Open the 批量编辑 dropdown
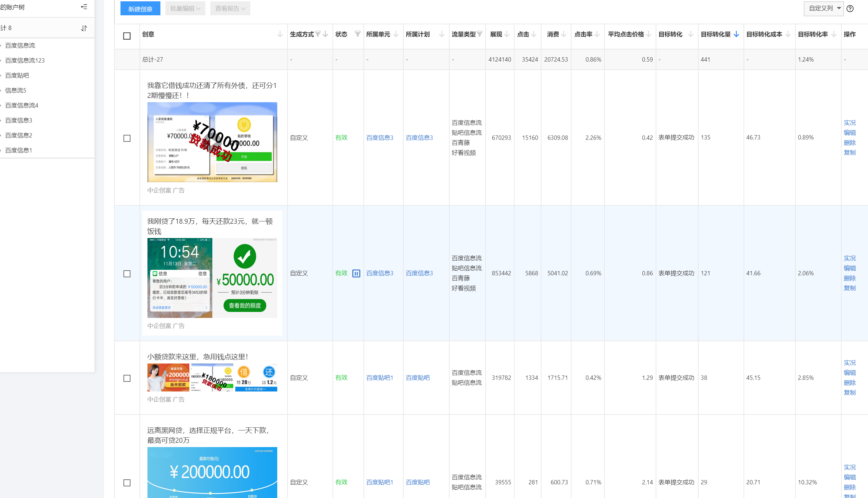 tap(185, 9)
